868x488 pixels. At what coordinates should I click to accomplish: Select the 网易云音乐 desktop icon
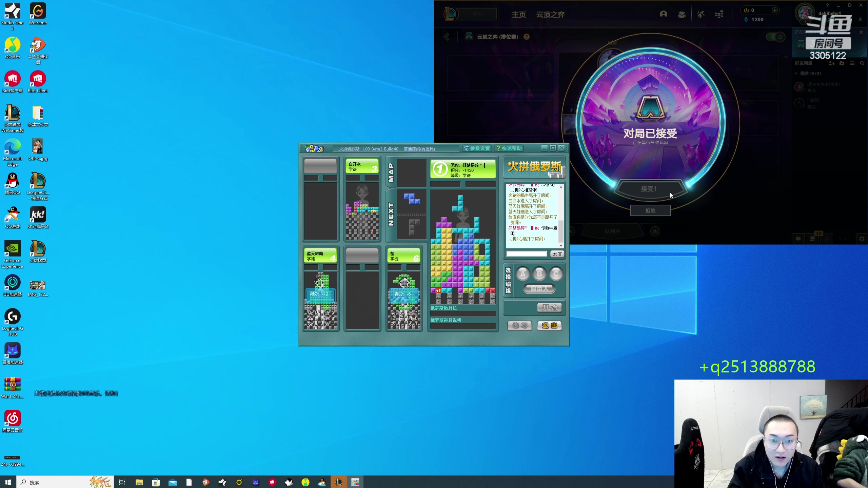(x=12, y=421)
